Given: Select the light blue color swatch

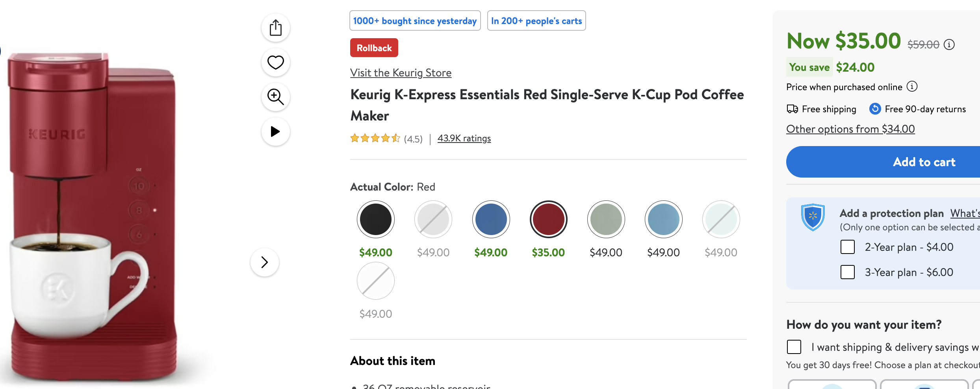Looking at the screenshot, I should [664, 219].
